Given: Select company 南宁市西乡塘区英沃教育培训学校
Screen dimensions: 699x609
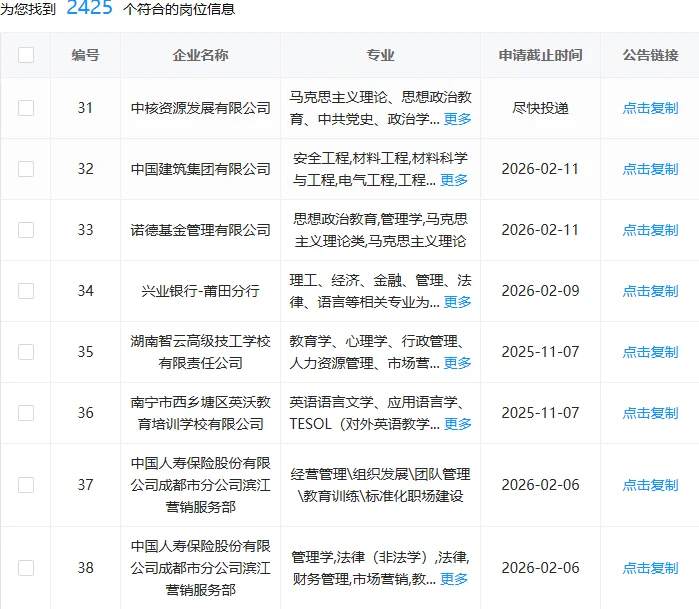Looking at the screenshot, I should 201,413.
